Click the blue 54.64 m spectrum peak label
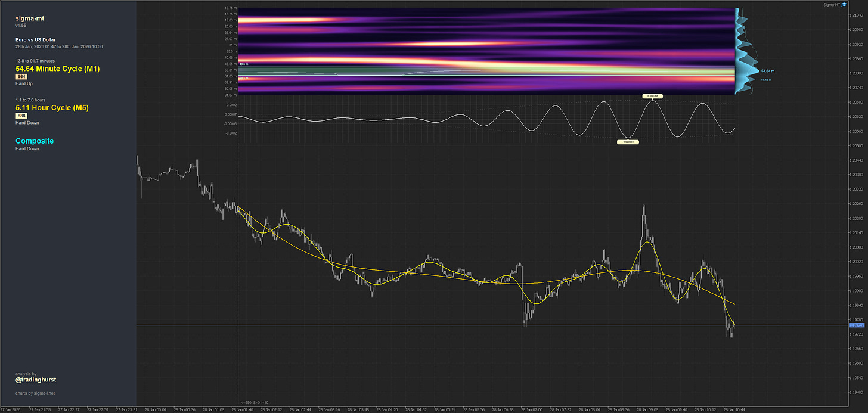This screenshot has height=413, width=868. coord(769,71)
